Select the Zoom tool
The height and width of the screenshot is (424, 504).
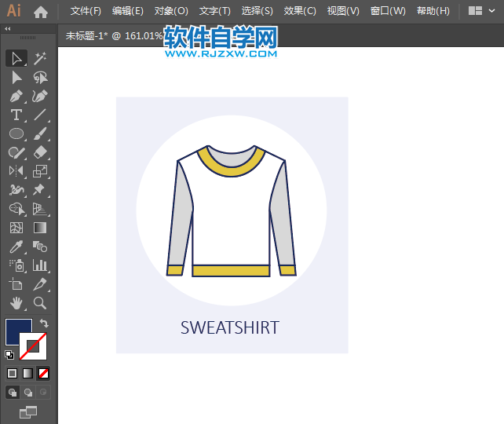(x=40, y=303)
